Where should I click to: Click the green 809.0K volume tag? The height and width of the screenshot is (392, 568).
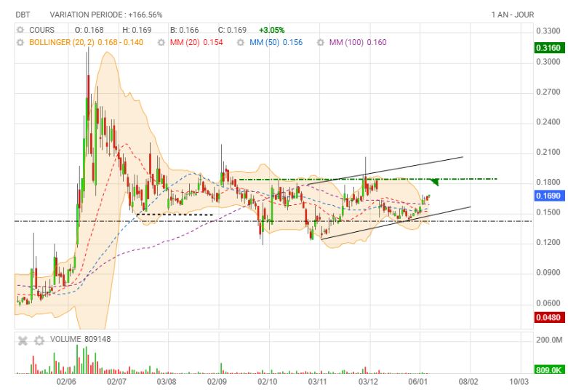tap(549, 370)
